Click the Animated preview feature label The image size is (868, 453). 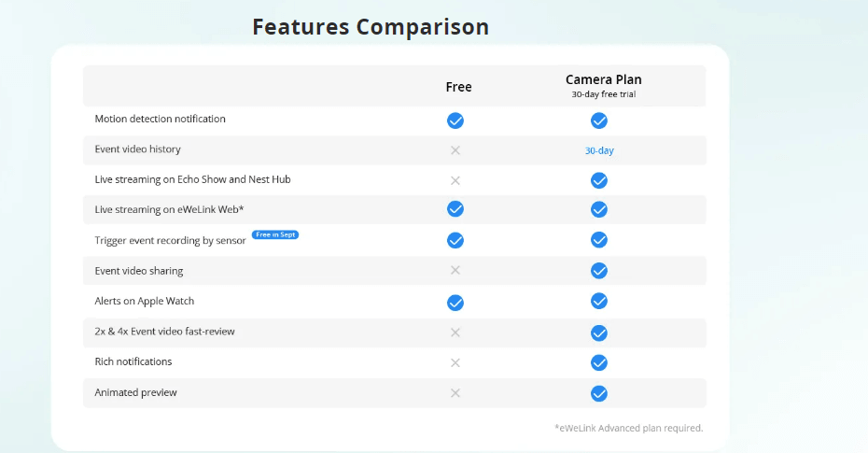click(x=135, y=392)
